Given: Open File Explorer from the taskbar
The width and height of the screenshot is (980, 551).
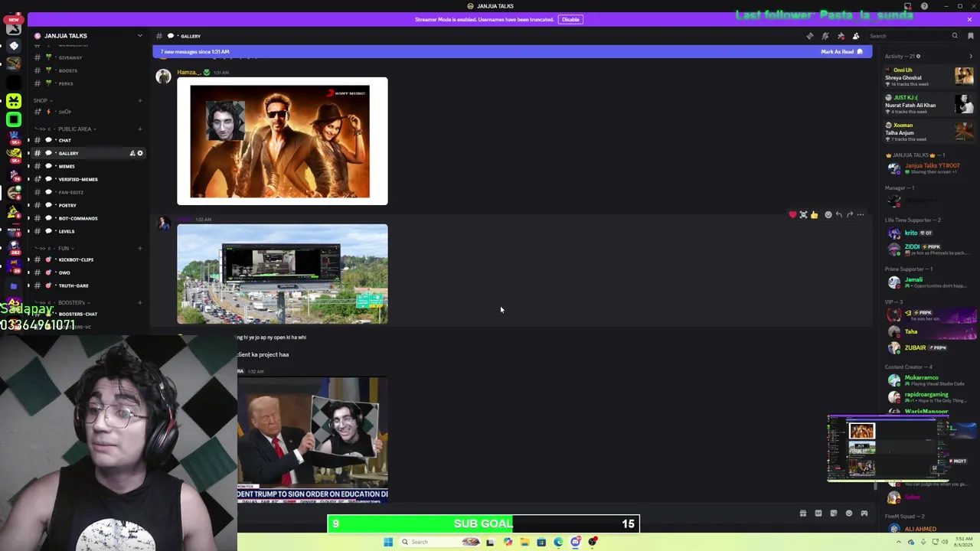Looking at the screenshot, I should pos(524,542).
